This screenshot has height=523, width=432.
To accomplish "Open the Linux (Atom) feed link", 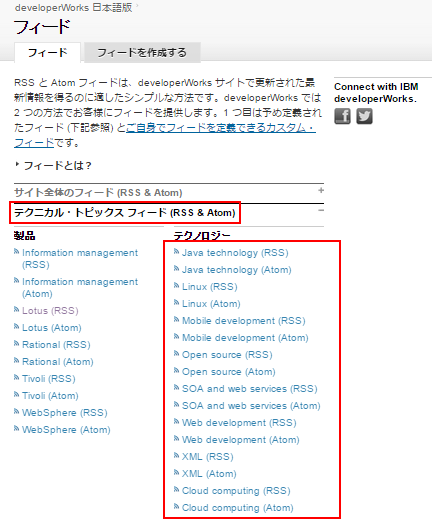I will tap(211, 304).
